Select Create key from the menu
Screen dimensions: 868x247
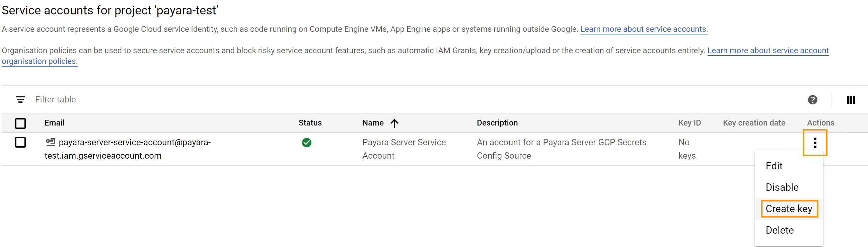(x=789, y=209)
